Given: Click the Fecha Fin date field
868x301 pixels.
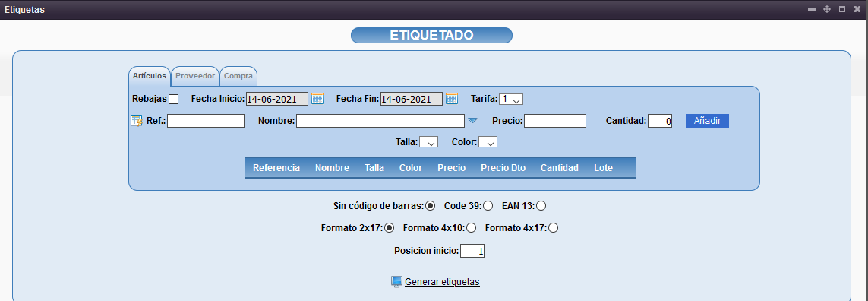Looking at the screenshot, I should coord(412,100).
